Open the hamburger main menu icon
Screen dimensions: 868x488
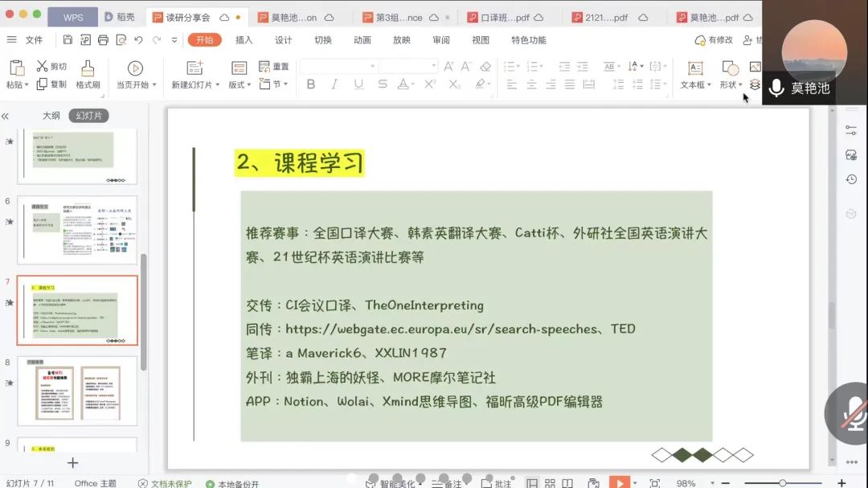pyautogui.click(x=11, y=40)
